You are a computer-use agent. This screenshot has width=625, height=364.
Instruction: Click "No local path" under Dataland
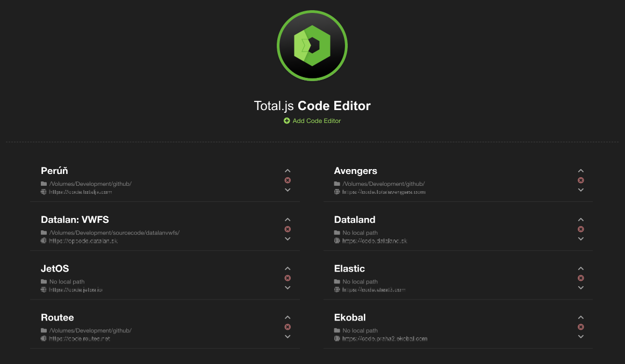[361, 233]
